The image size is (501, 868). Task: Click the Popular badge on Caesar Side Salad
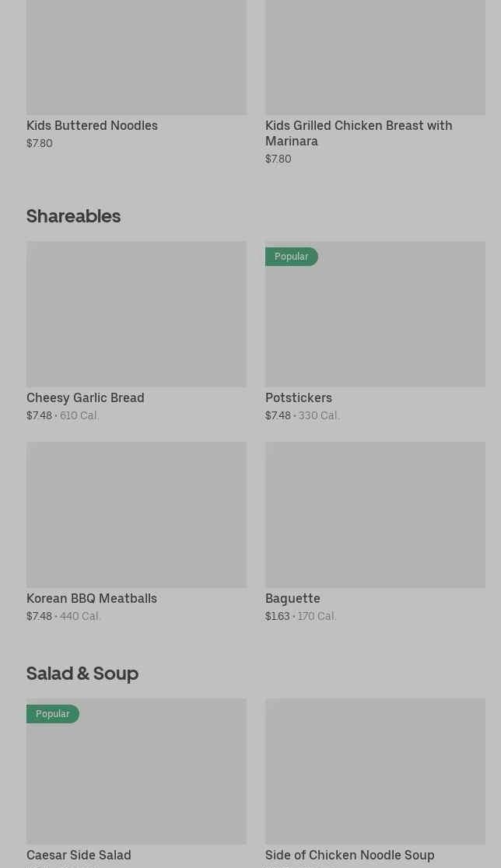(x=52, y=714)
